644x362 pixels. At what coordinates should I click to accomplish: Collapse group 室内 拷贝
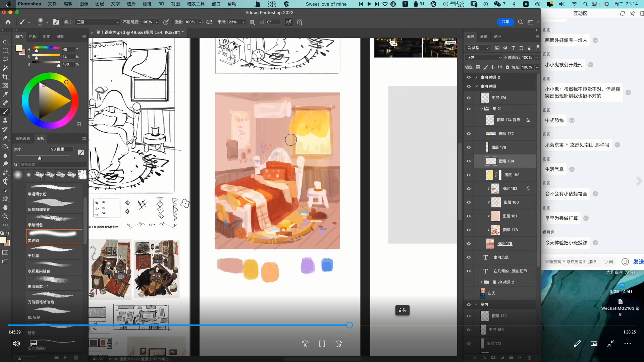(476, 86)
